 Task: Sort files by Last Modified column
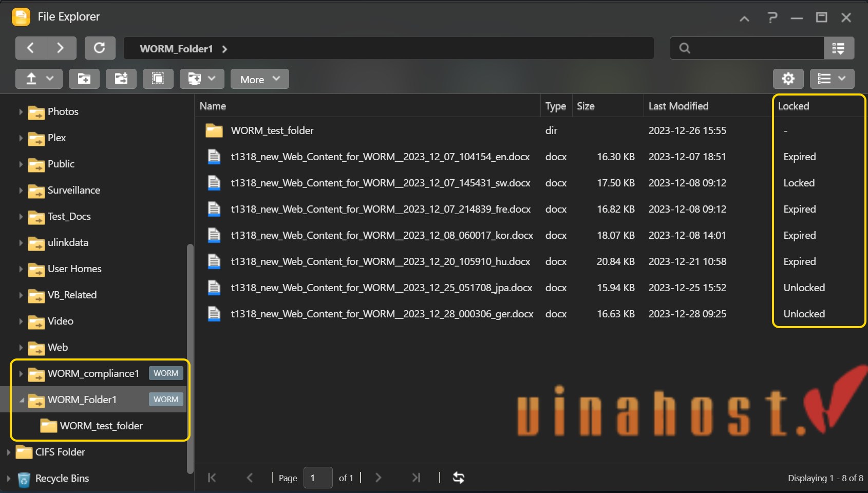[x=678, y=106]
